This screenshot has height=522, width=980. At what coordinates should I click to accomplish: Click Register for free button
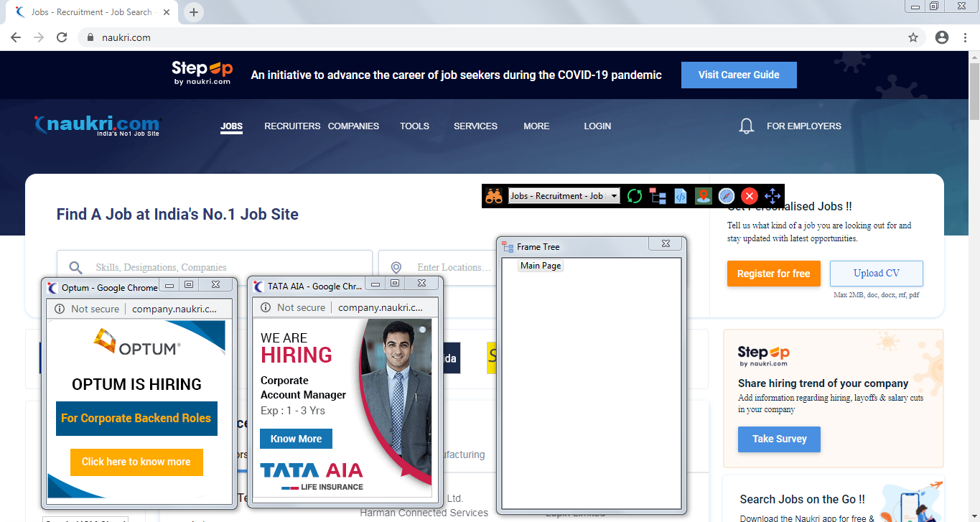click(x=774, y=274)
